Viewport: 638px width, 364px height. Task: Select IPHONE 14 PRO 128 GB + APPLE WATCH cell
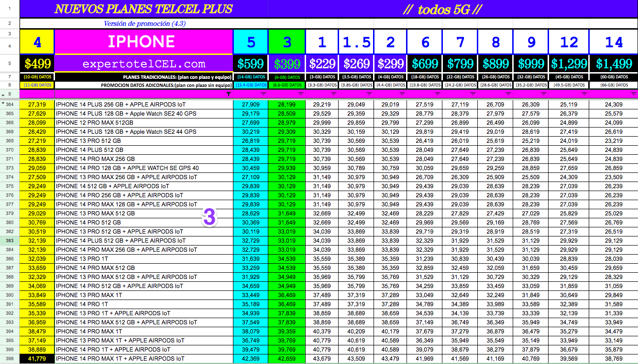click(144, 168)
